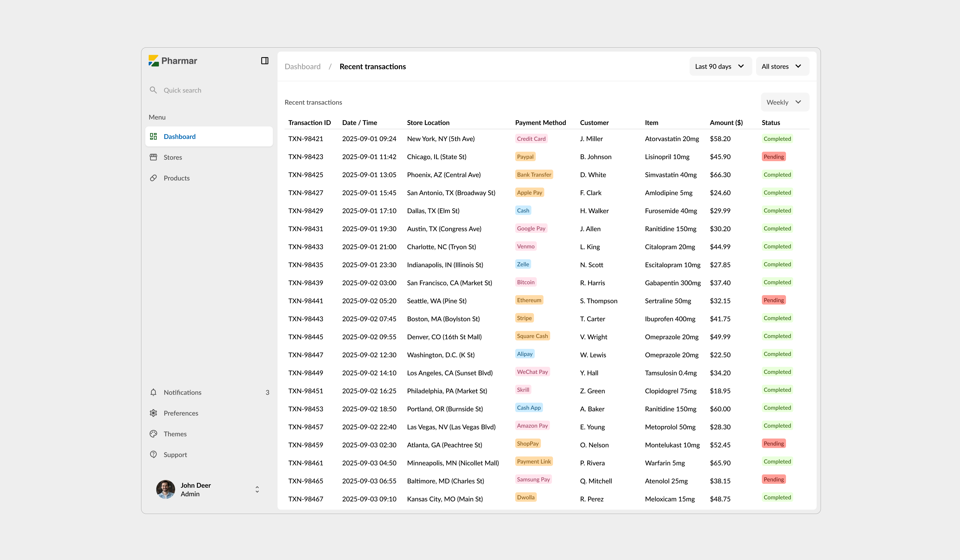Viewport: 960px width, 560px height.
Task: Open the All stores dropdown
Action: tap(782, 67)
